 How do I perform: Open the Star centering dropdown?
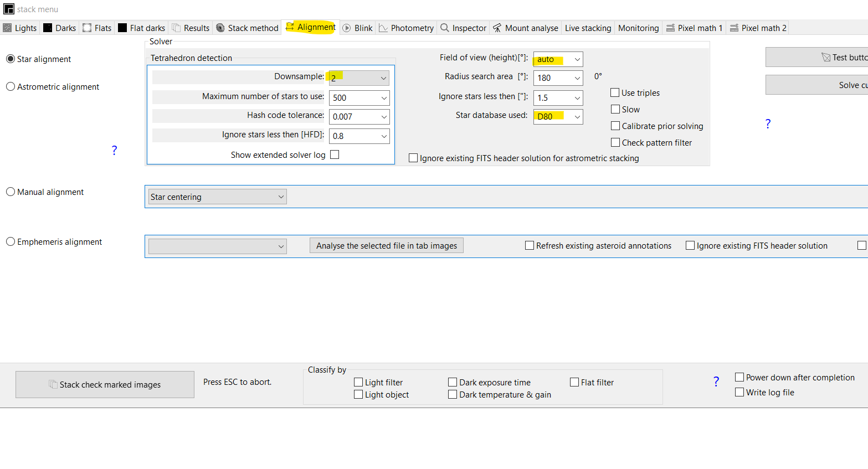tap(217, 197)
